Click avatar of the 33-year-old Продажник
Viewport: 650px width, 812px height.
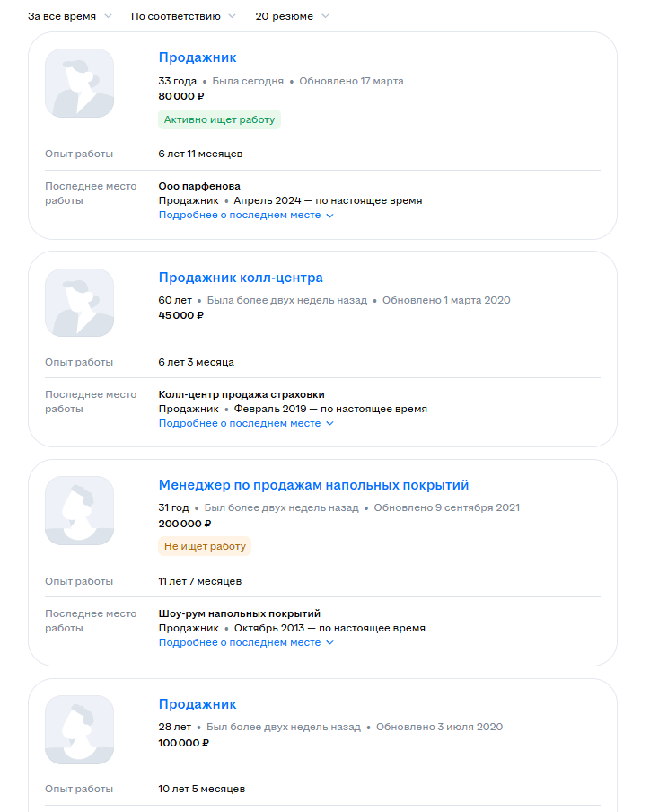[80, 83]
